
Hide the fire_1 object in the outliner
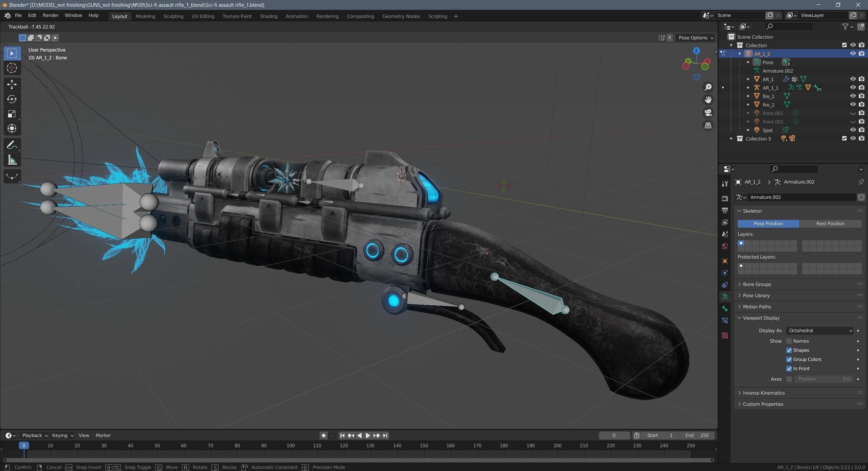852,96
